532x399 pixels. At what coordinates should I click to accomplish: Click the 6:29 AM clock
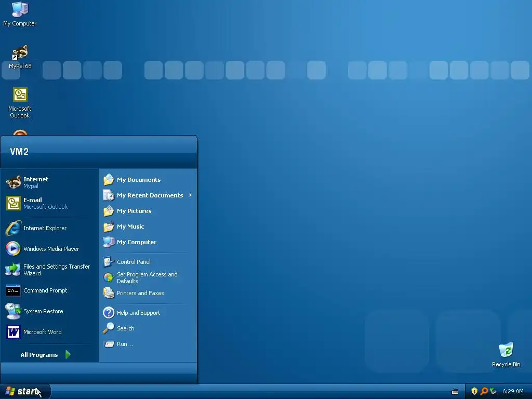[x=513, y=391]
